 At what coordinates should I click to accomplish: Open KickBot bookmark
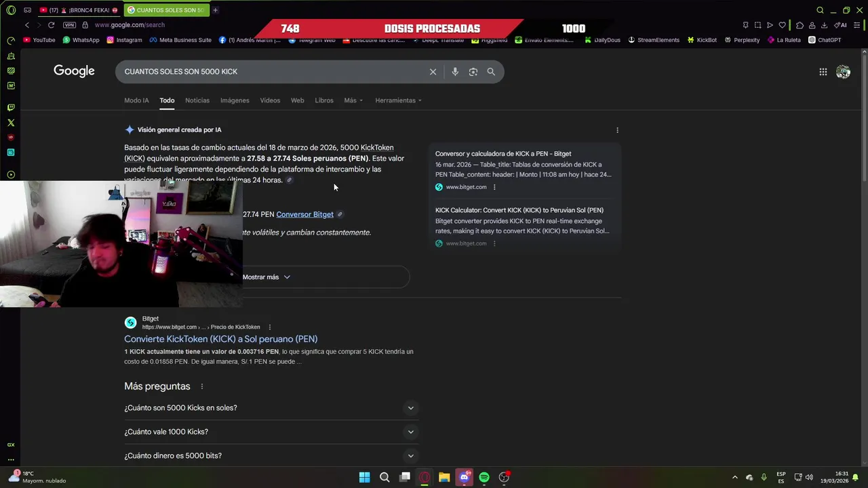[702, 40]
